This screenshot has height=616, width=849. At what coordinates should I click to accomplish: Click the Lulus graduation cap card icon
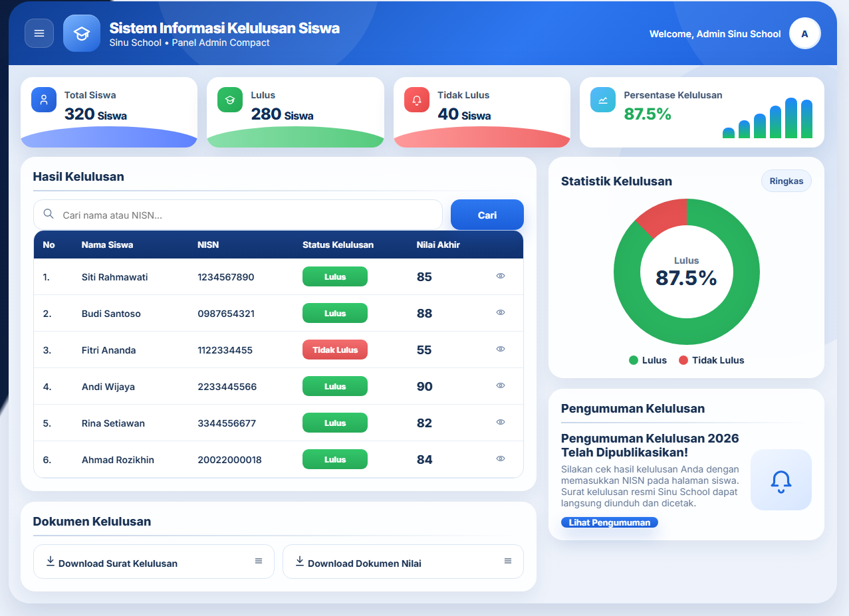pos(230,100)
